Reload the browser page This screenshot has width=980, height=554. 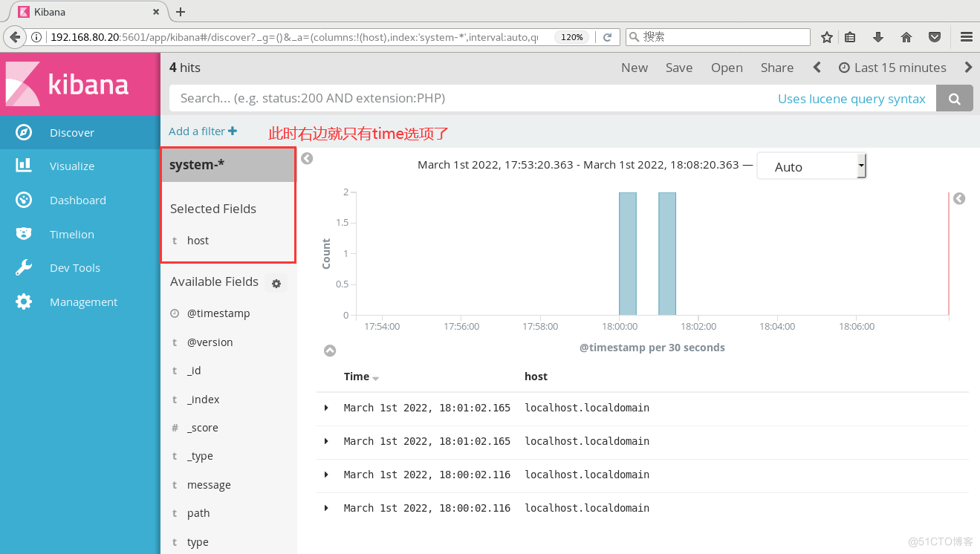607,37
